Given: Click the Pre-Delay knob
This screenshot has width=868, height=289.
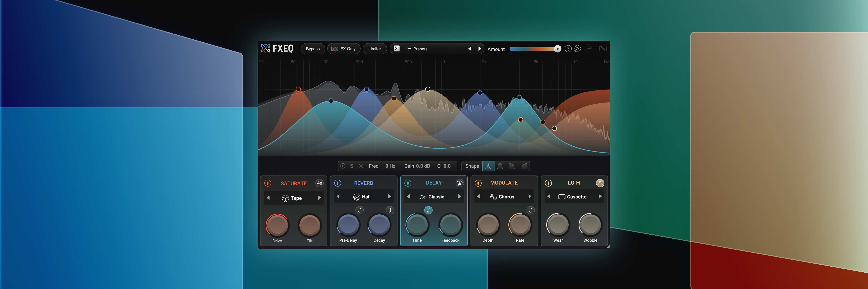Looking at the screenshot, I should tap(348, 225).
